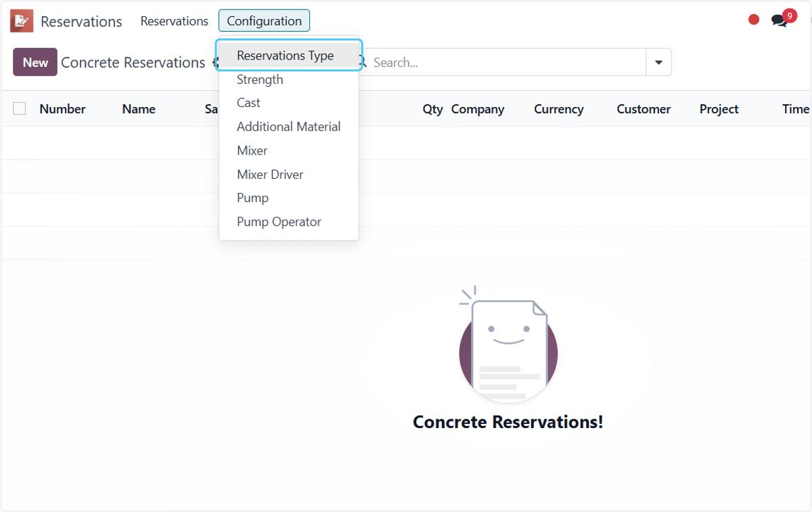Open the Configuration menu

click(x=264, y=21)
